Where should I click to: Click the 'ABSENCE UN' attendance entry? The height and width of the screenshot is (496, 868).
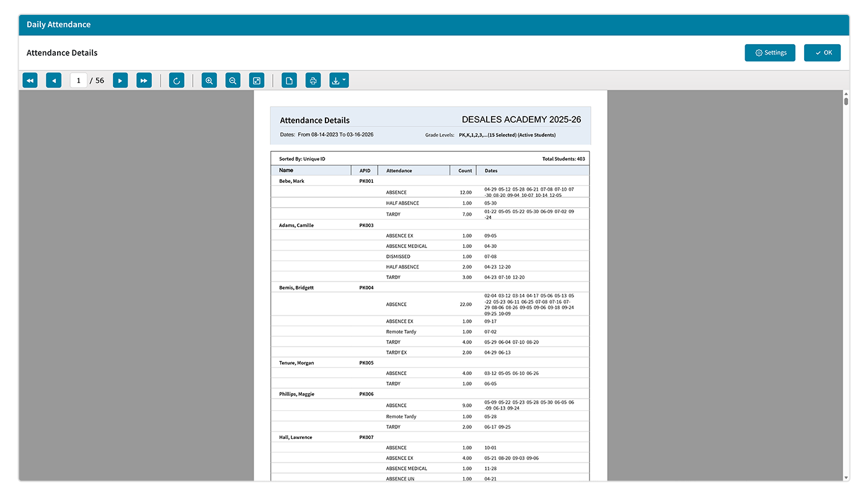[x=400, y=479]
